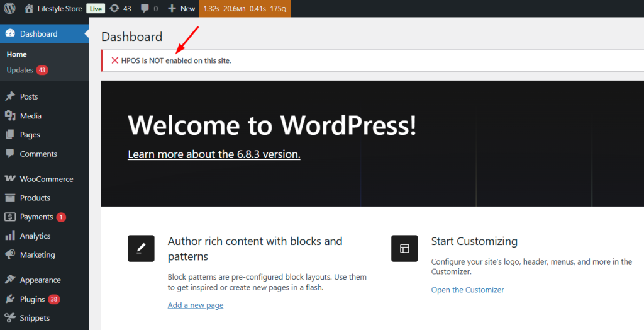The width and height of the screenshot is (644, 330).
Task: Click the red X icon in HPOS notice
Action: click(115, 60)
